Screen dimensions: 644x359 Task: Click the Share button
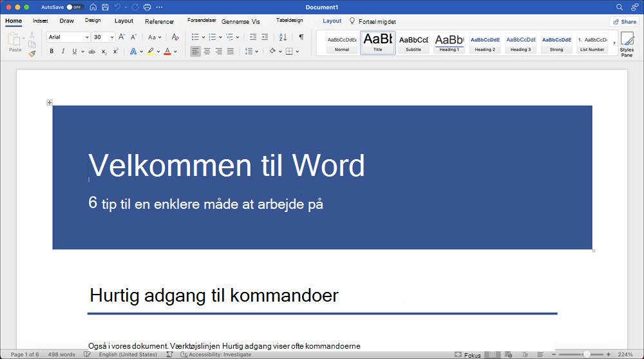[x=624, y=21]
